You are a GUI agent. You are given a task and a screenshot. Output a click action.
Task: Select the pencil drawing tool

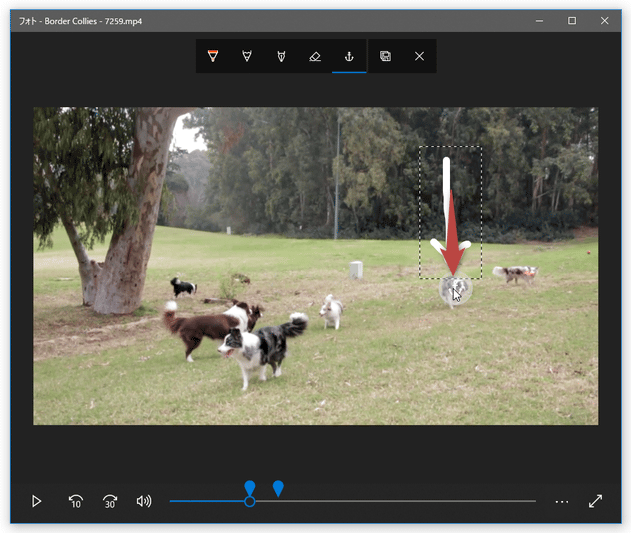pos(247,57)
